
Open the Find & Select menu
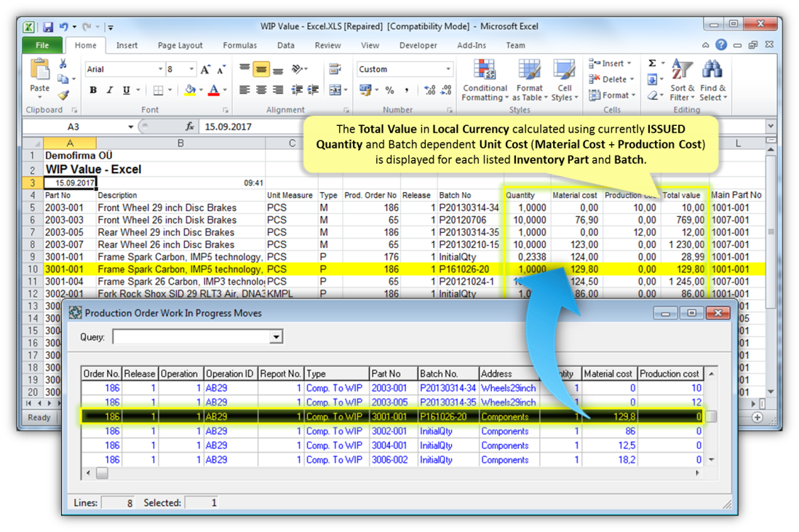pos(712,79)
